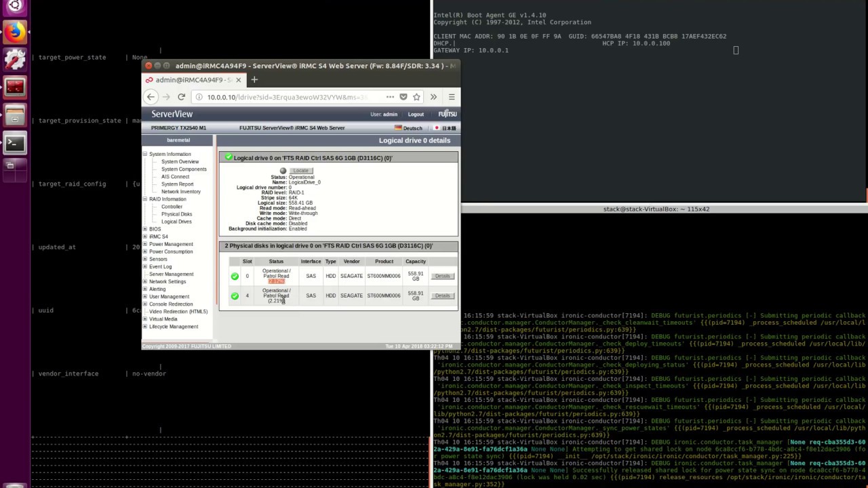Collapse the System Information tree node
Viewport: 868px width, 488px height.
[144, 154]
